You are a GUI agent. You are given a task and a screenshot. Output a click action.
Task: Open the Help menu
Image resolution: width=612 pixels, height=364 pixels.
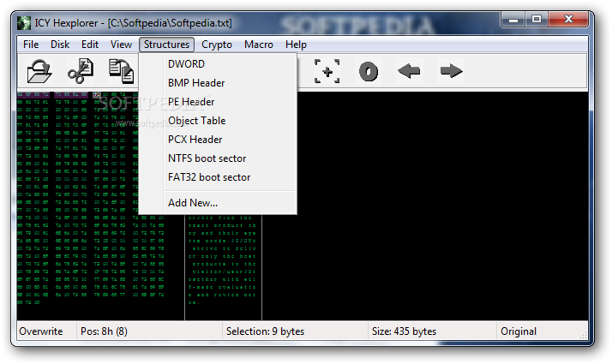(x=296, y=45)
